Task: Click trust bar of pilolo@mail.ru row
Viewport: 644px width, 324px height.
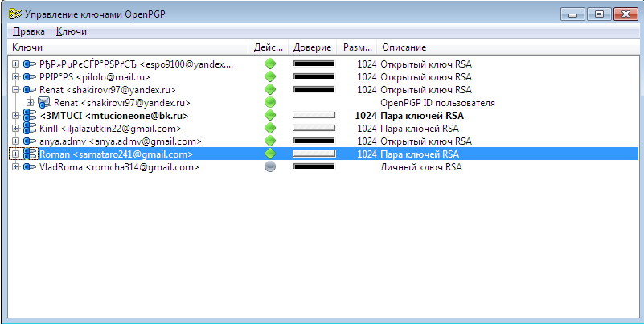Action: click(x=314, y=77)
